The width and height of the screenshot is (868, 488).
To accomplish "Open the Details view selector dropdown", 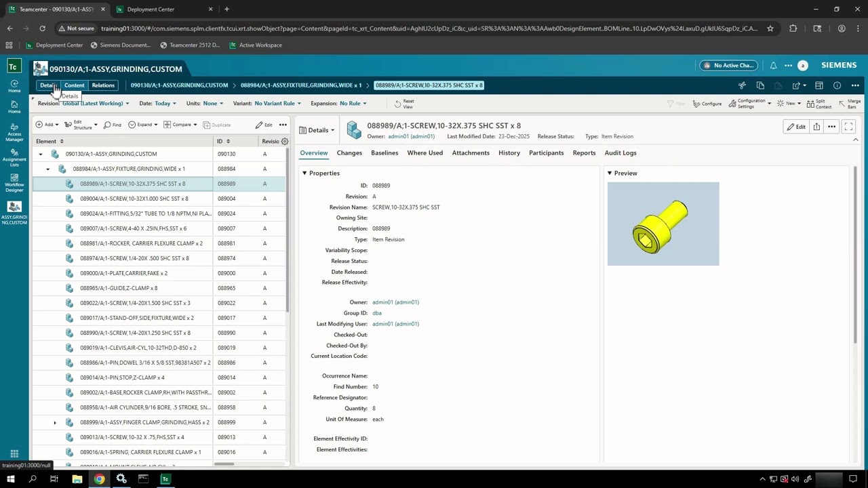I will click(x=316, y=130).
